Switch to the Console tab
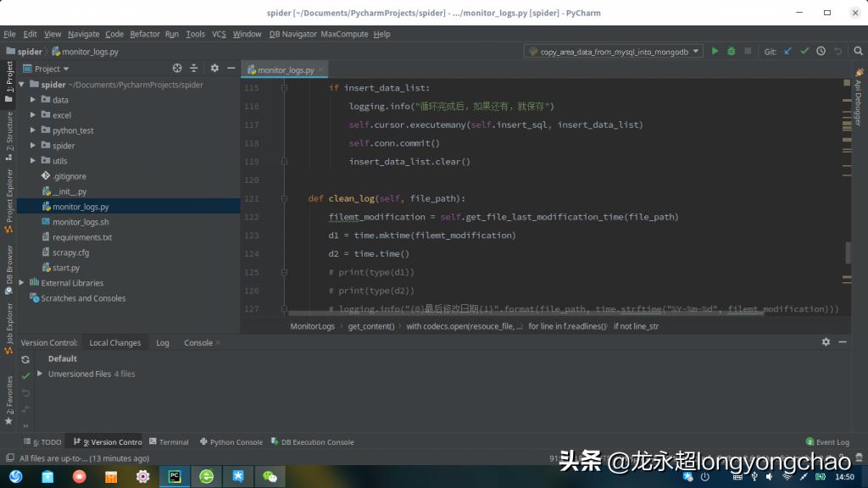Screen dimensions: 868x488 point(200,342)
